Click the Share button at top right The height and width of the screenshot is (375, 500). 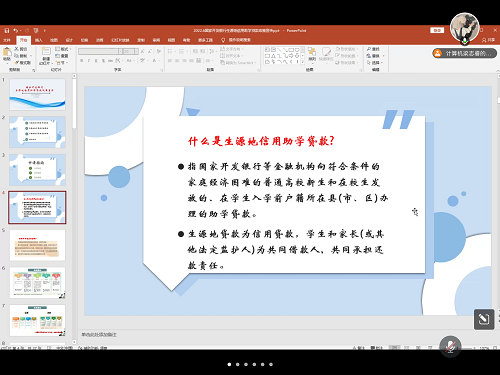tap(489, 40)
